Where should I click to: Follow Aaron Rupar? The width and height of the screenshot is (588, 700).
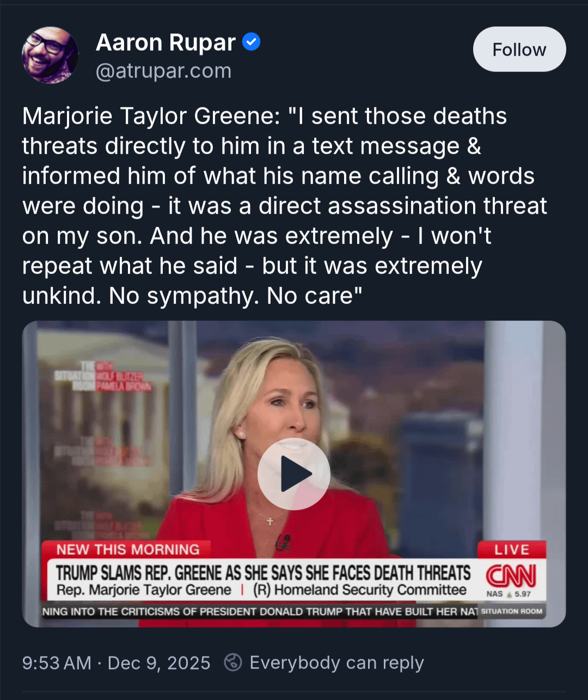tap(519, 49)
